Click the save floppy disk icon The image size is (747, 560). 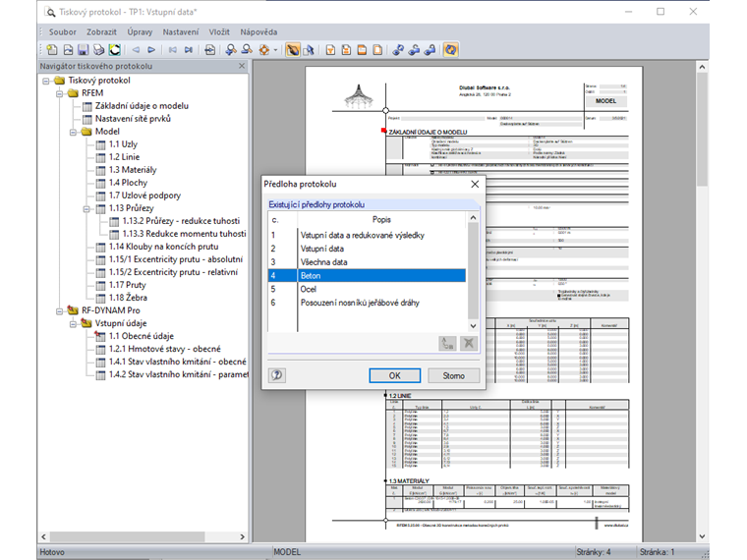click(x=83, y=49)
